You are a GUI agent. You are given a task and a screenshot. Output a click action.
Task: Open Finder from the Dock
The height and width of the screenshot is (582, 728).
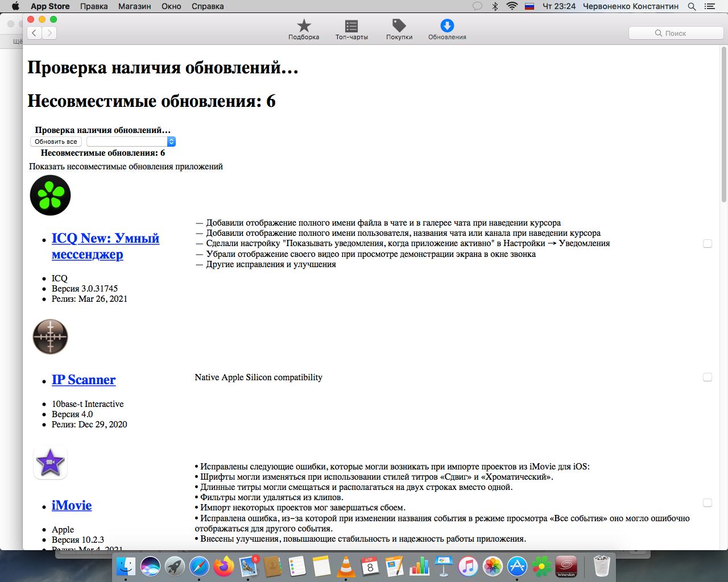[x=126, y=567]
